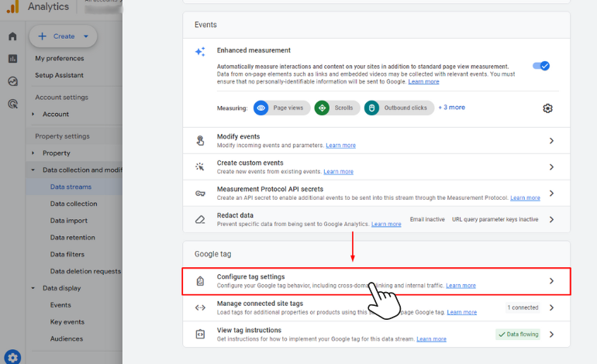Open Redact data row chevron
The height and width of the screenshot is (364, 597).
pos(551,219)
